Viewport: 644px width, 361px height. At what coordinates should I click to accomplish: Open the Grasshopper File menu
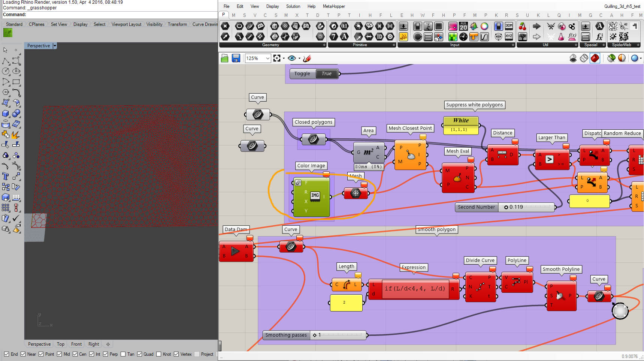click(227, 6)
